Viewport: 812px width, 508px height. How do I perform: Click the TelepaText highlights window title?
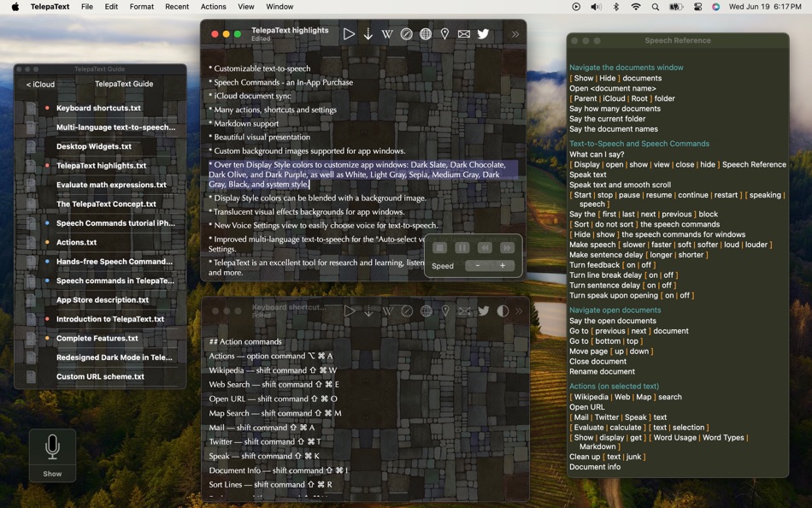(290, 30)
